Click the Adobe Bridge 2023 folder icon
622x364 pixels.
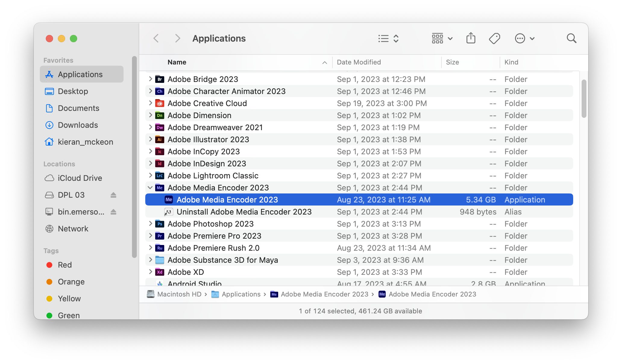tap(160, 79)
